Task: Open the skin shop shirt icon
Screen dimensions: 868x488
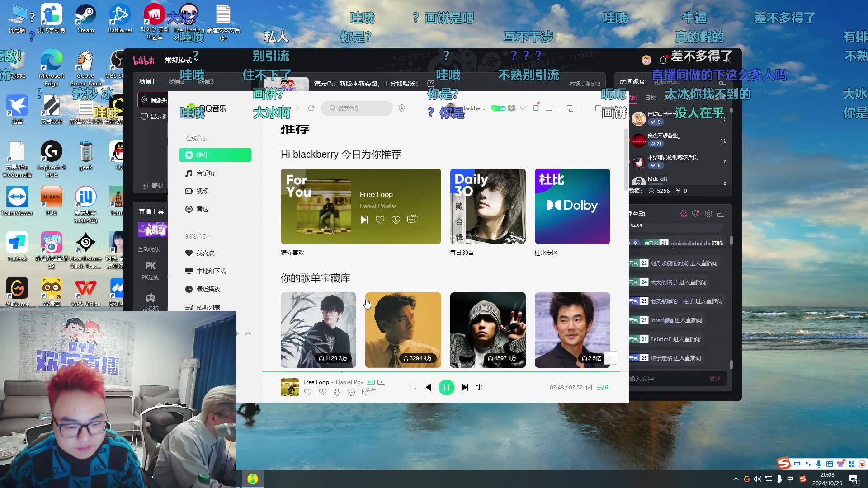Action: pyautogui.click(x=536, y=108)
